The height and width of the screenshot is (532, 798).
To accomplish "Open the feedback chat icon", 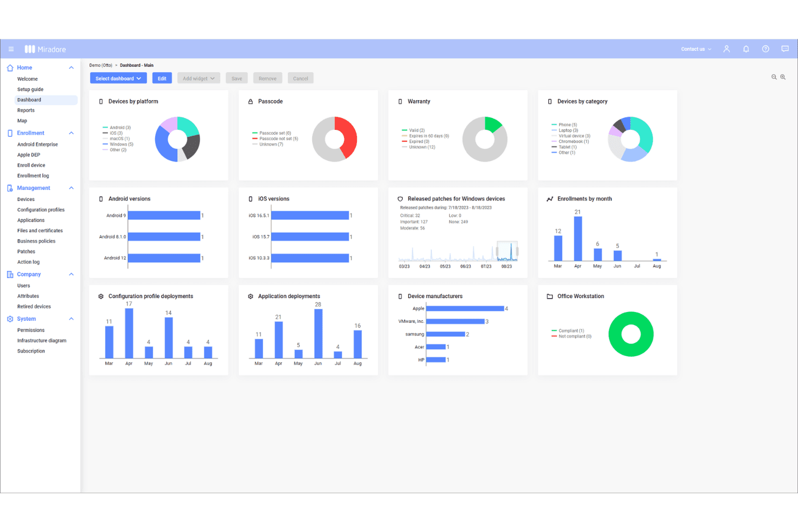I will [x=785, y=49].
